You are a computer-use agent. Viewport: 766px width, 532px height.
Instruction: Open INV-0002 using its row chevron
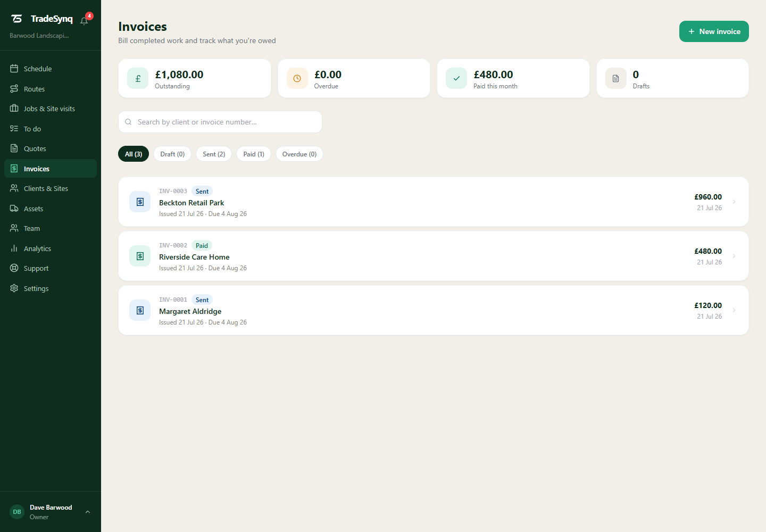click(x=734, y=256)
